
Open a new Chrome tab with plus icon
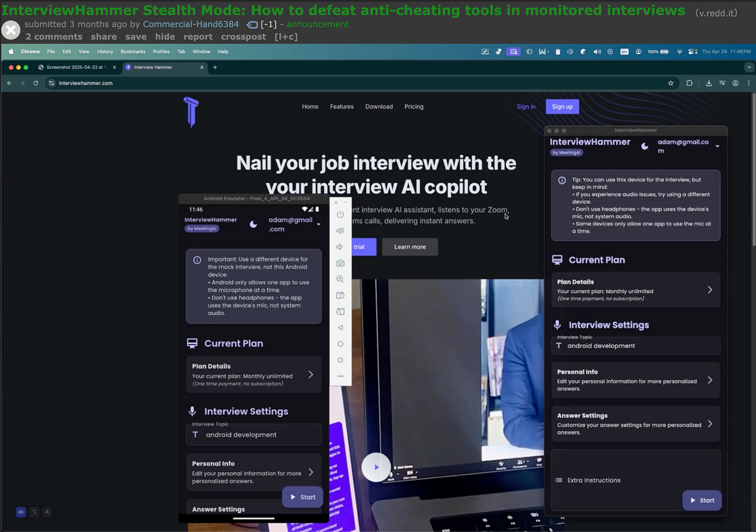pyautogui.click(x=215, y=67)
